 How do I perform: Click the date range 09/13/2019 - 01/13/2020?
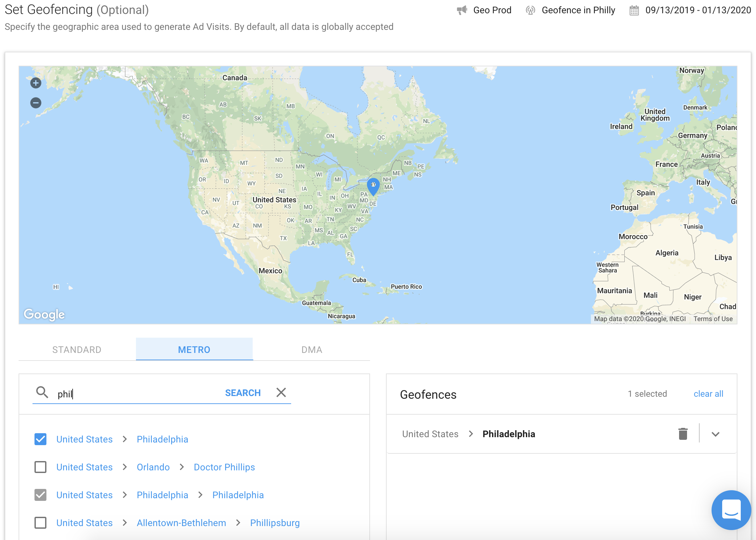click(698, 10)
